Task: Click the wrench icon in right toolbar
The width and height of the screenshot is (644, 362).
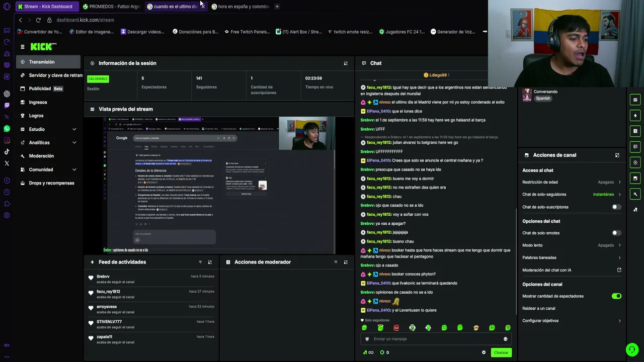Action: click(635, 194)
